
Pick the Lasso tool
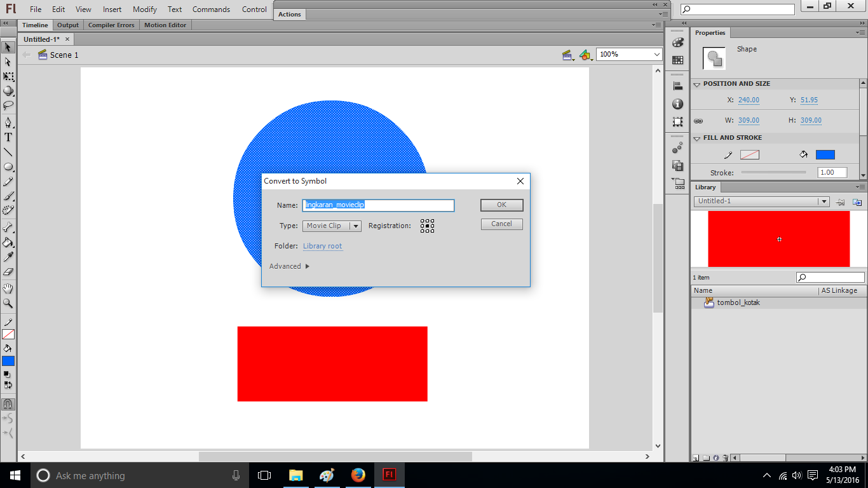8,105
